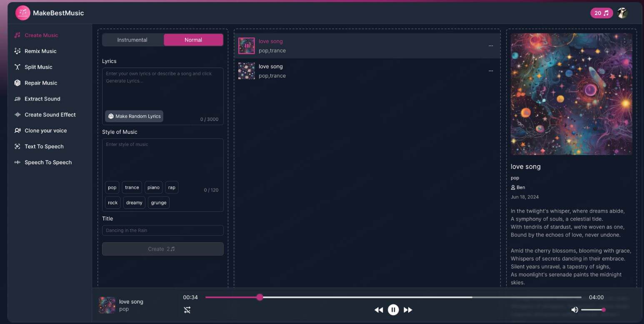Click Make Random Lyrics button

coord(134,116)
